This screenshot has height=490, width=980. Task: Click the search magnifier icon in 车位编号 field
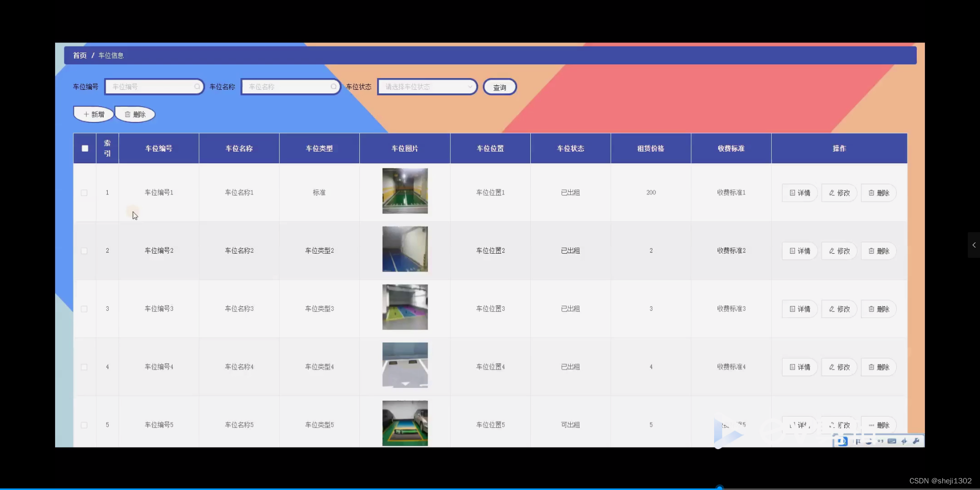click(x=197, y=86)
